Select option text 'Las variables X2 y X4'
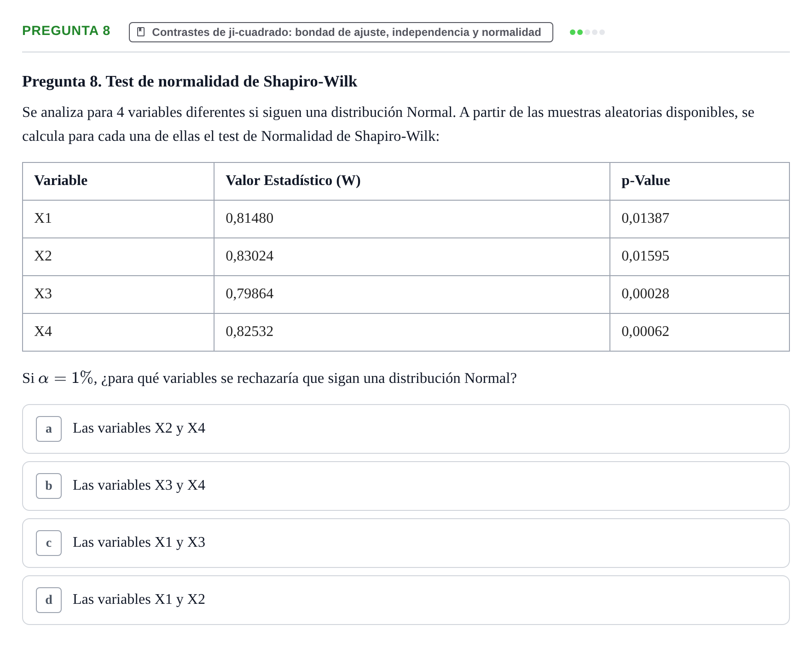 [139, 428]
